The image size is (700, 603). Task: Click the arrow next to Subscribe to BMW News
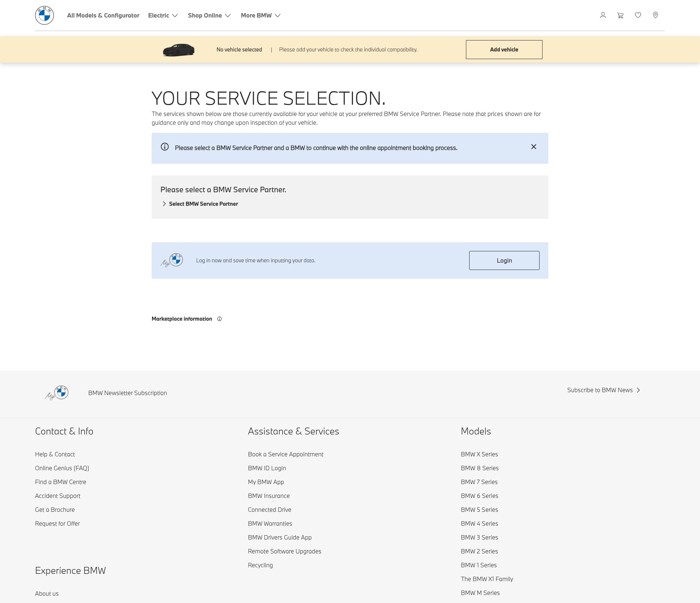click(638, 390)
